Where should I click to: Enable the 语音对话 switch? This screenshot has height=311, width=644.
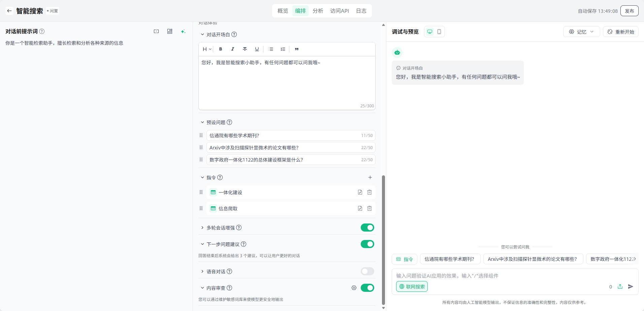pos(367,271)
